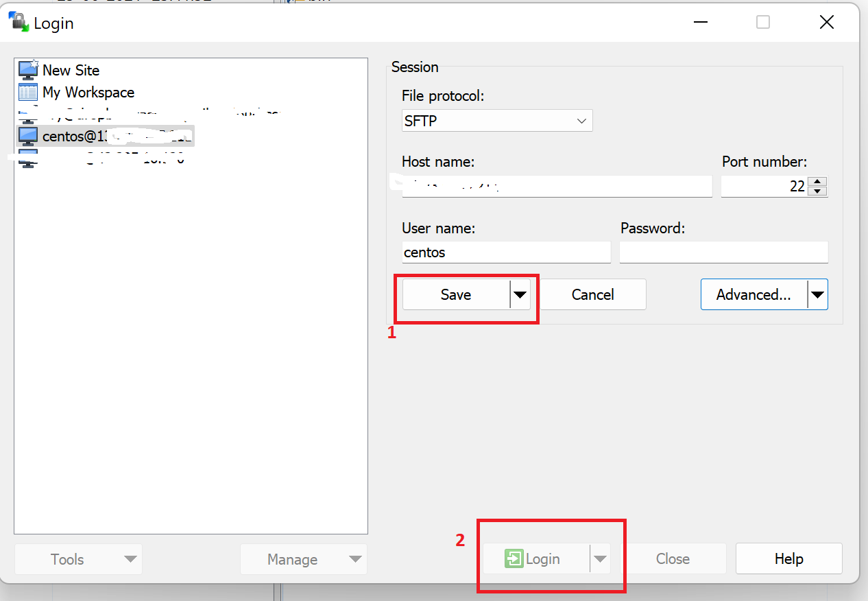Click the WinSCP padlock icon in title bar

click(17, 21)
